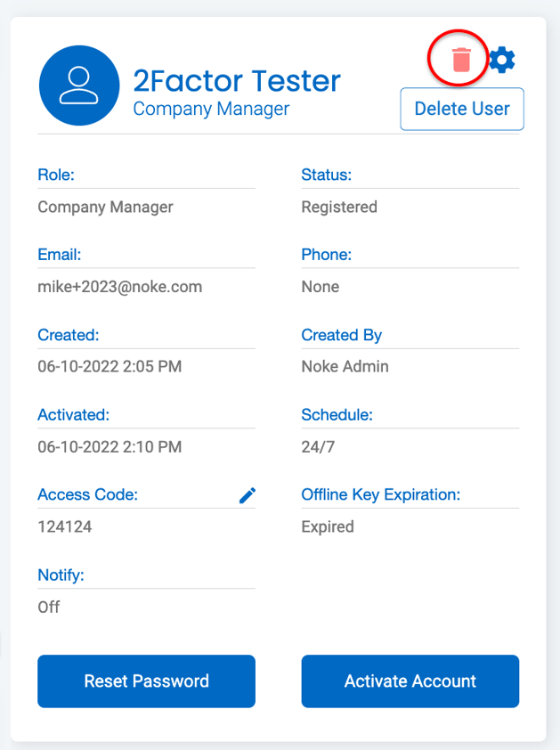Click the Schedule value 24/7
This screenshot has height=750, width=560.
[318, 447]
